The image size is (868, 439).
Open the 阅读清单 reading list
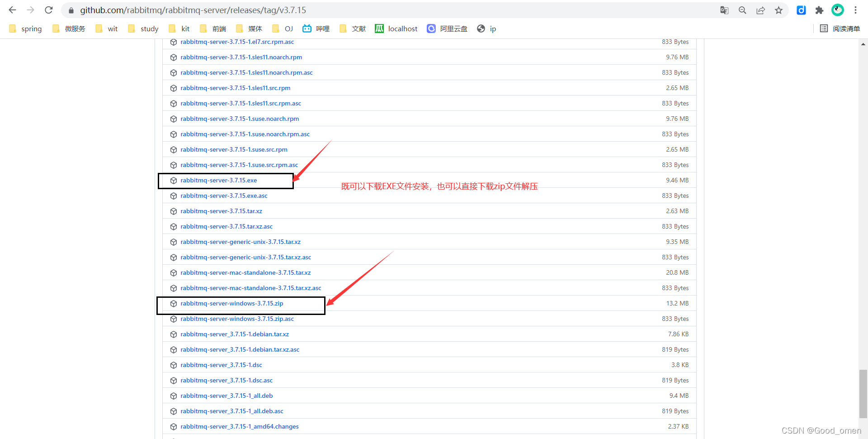tap(840, 29)
